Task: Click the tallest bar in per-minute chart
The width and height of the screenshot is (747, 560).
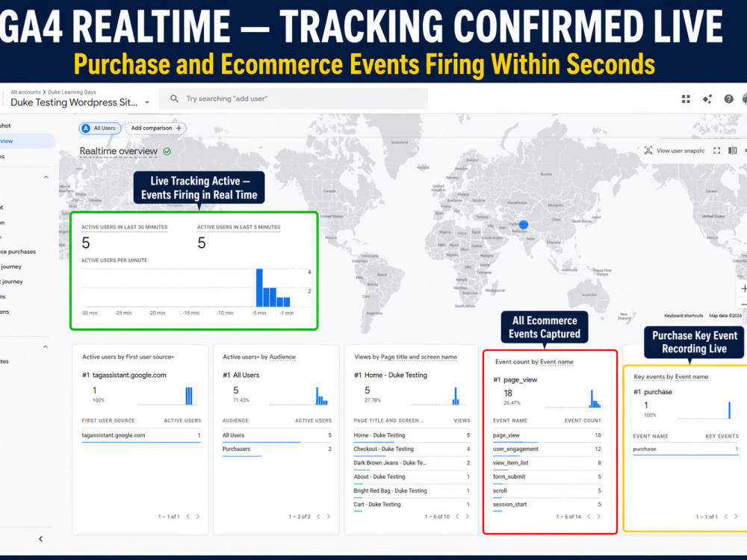Action: [259, 287]
